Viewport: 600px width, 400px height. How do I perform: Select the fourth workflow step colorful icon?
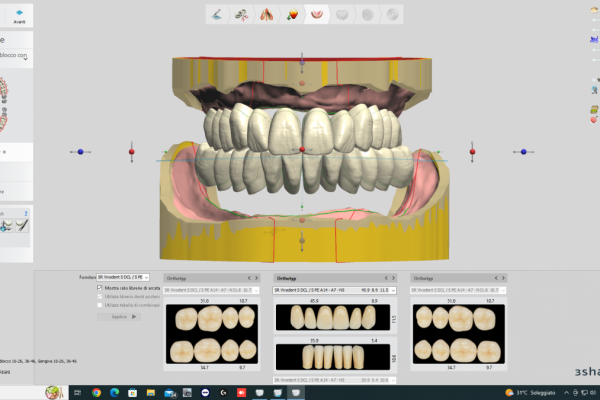point(291,14)
